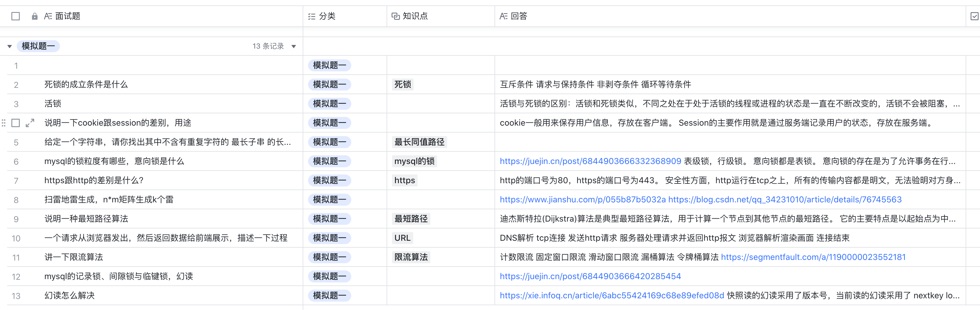This screenshot has width=980, height=310.
Task: Open the 13 条记录 dropdown
Action: pos(293,46)
